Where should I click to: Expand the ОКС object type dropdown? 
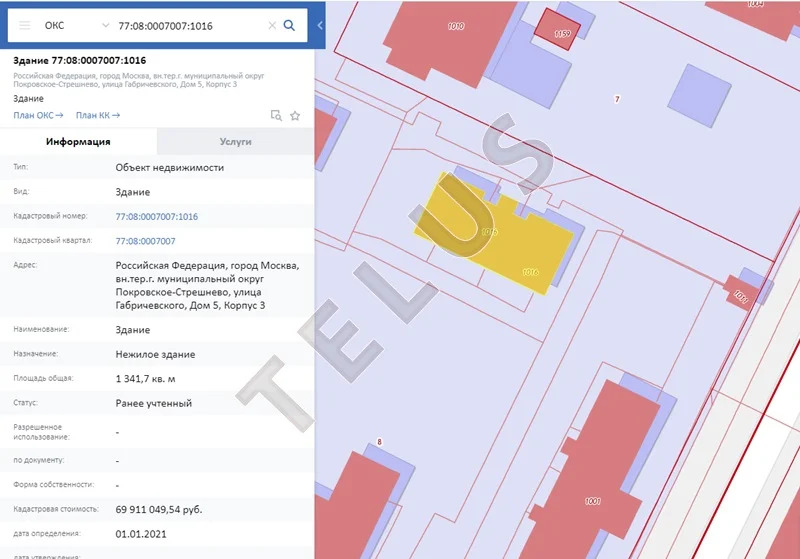[x=106, y=25]
